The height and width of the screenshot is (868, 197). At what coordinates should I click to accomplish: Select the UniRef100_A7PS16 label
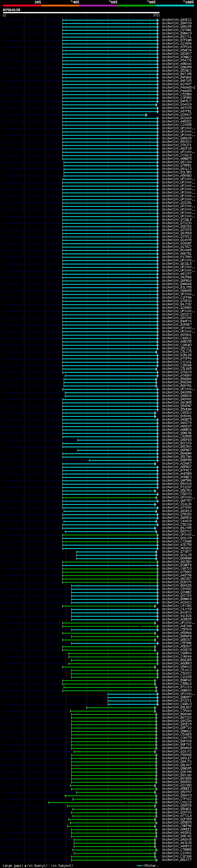point(177,47)
